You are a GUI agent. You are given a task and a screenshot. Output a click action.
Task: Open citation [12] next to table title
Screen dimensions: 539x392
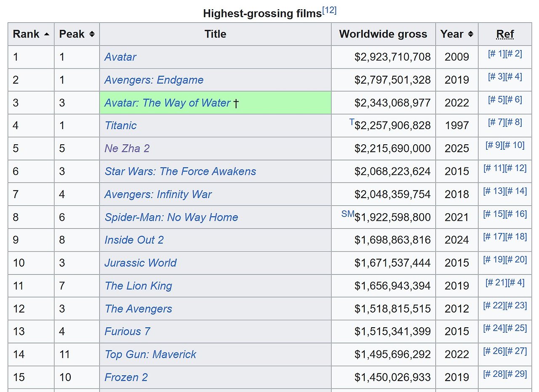point(329,11)
